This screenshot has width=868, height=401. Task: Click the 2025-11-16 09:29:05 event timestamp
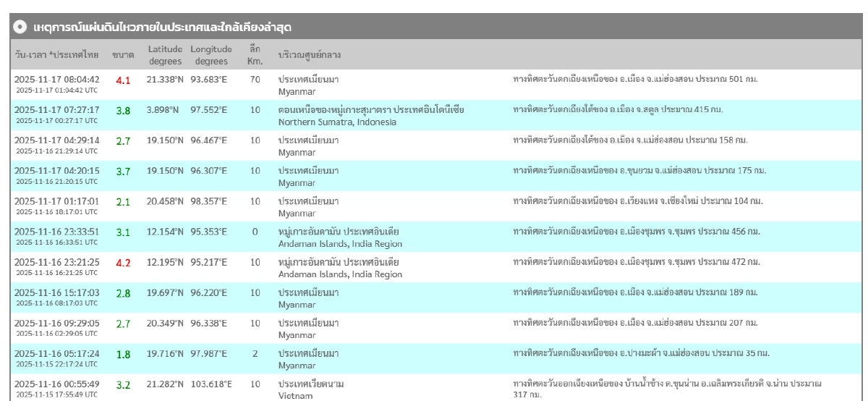pos(56,323)
